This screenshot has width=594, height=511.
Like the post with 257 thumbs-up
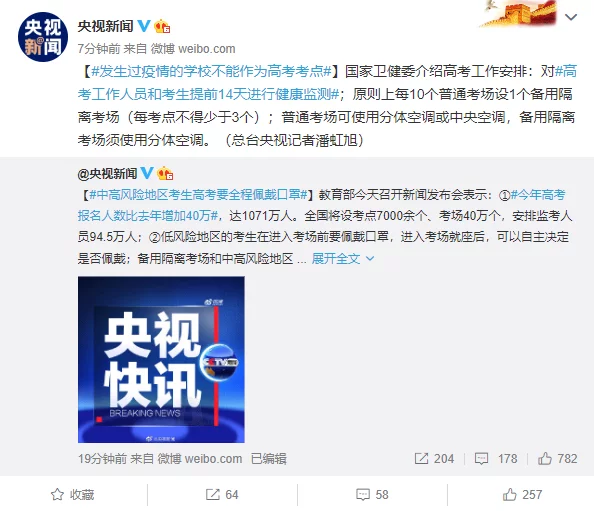pos(522,494)
